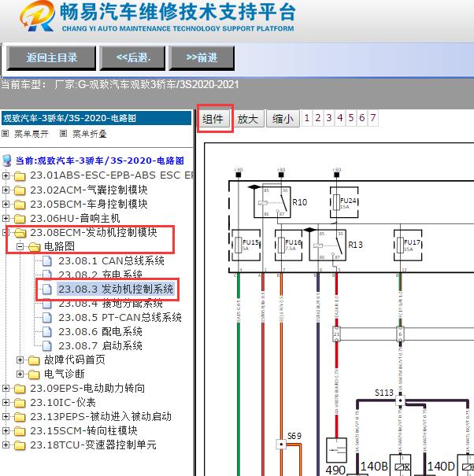This screenshot has width=474, height=476.
Task: Expand the 23.01ABS-ESC-EPB node
Action: pos(6,175)
